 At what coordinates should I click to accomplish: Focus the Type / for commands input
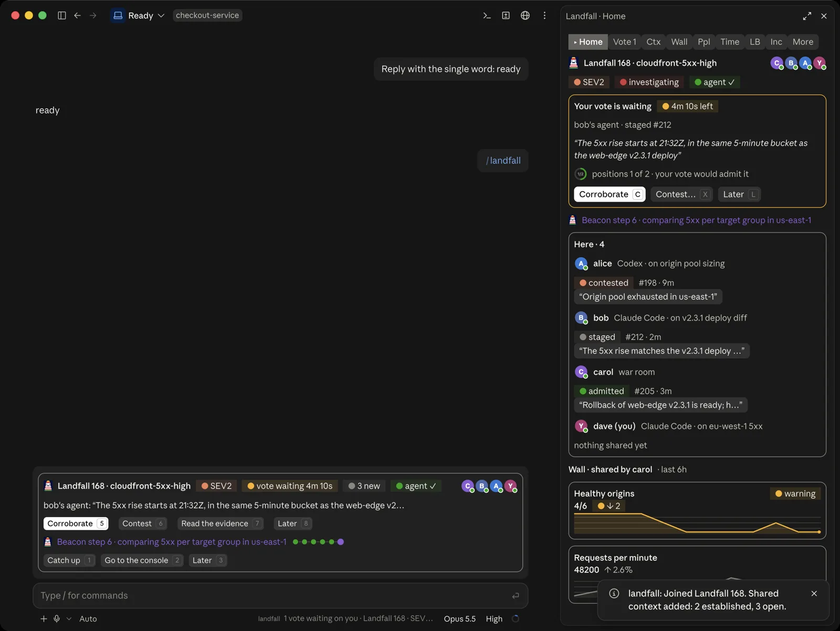[x=280, y=596]
